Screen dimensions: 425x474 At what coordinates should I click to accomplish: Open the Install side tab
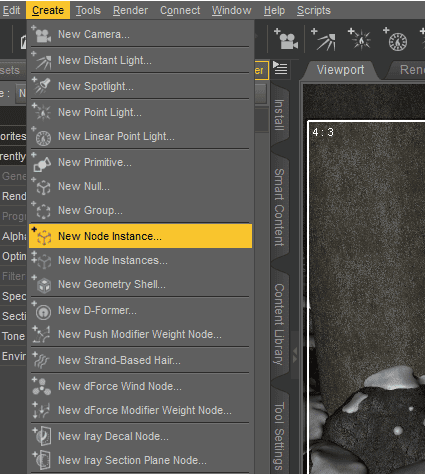coord(279,115)
